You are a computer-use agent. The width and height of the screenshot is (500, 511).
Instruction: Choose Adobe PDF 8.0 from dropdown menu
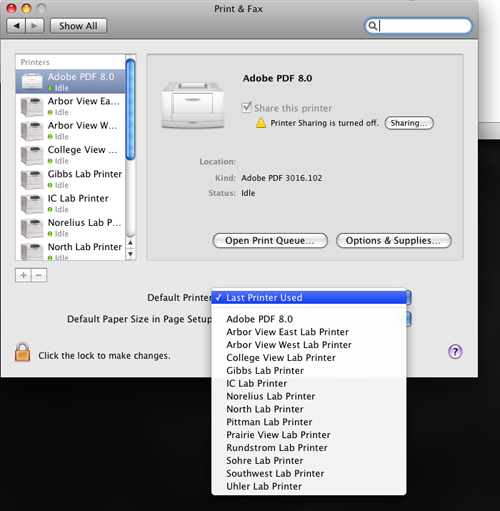tap(309, 319)
